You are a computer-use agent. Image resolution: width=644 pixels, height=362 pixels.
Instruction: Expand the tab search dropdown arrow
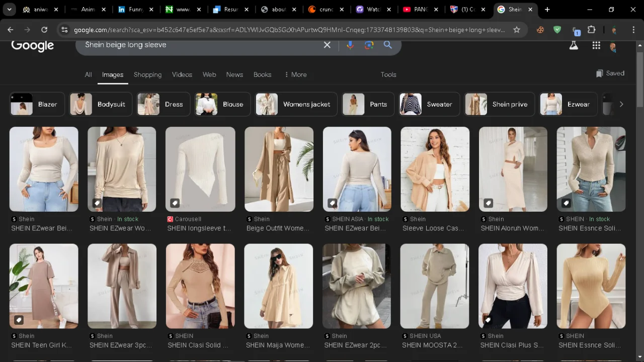point(9,9)
